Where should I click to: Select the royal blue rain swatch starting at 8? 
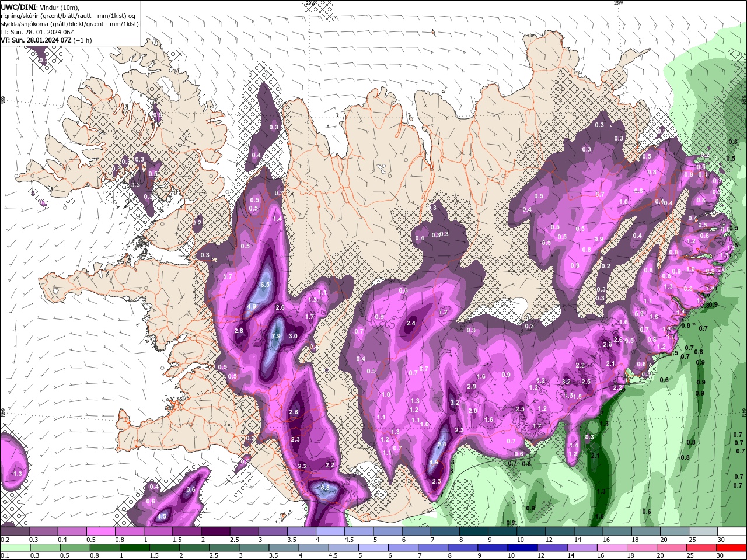tap(463, 548)
